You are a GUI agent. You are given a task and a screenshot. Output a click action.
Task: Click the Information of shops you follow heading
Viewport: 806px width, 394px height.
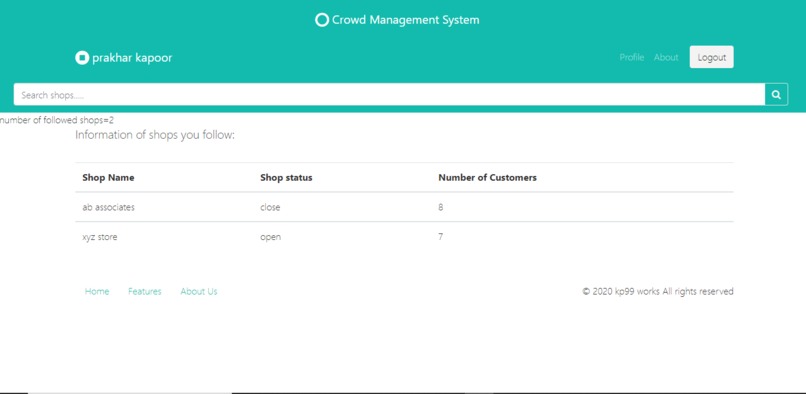(x=155, y=135)
